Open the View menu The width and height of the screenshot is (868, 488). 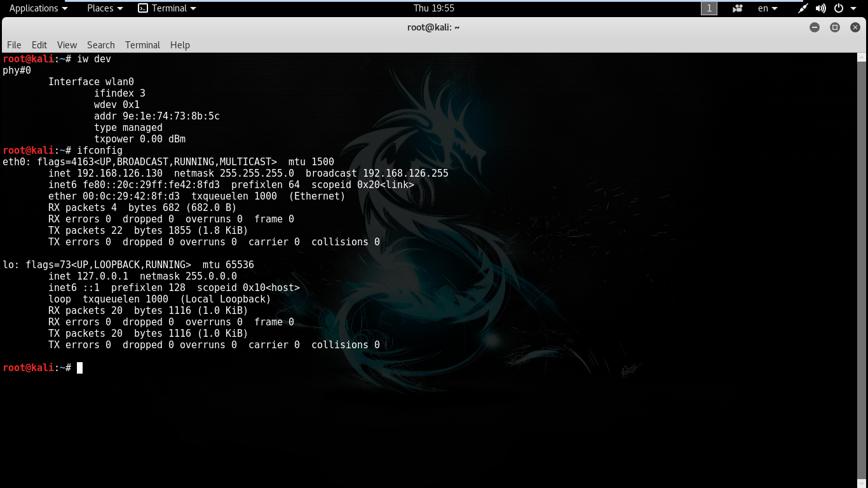coord(67,45)
